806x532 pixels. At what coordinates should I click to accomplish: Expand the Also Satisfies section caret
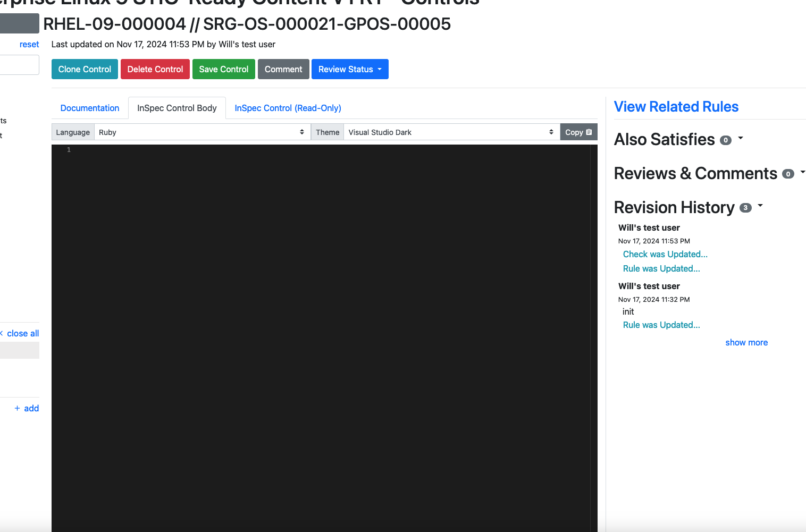click(x=741, y=138)
